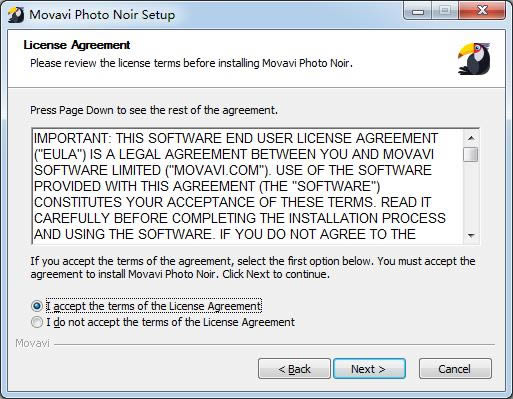Click the greyed-out maximize window button

point(445,11)
